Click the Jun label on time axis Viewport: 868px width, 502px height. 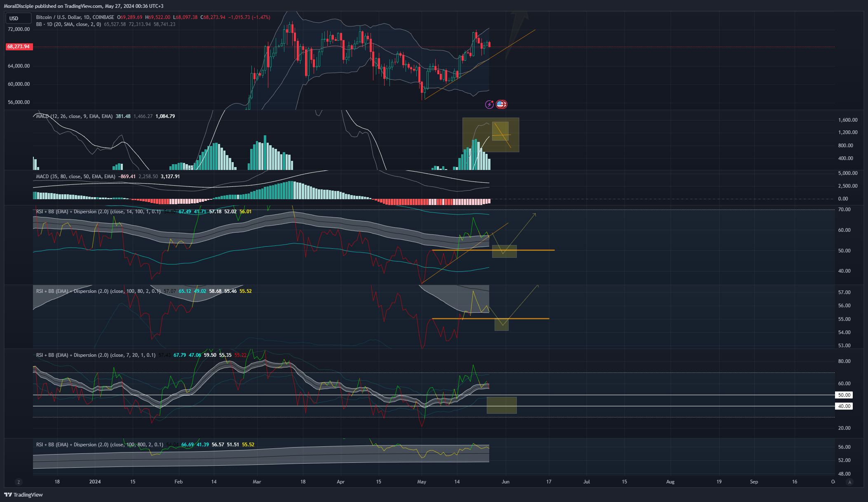pos(506,482)
